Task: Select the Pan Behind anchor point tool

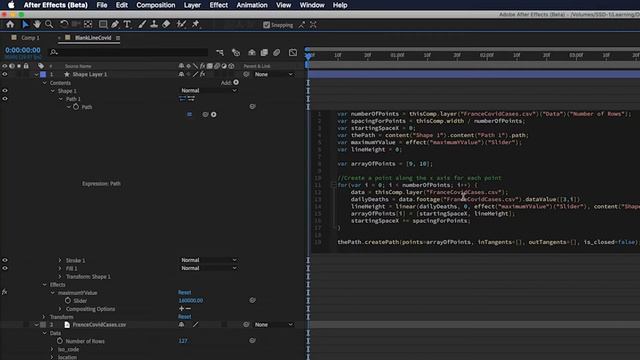Action: click(88, 24)
